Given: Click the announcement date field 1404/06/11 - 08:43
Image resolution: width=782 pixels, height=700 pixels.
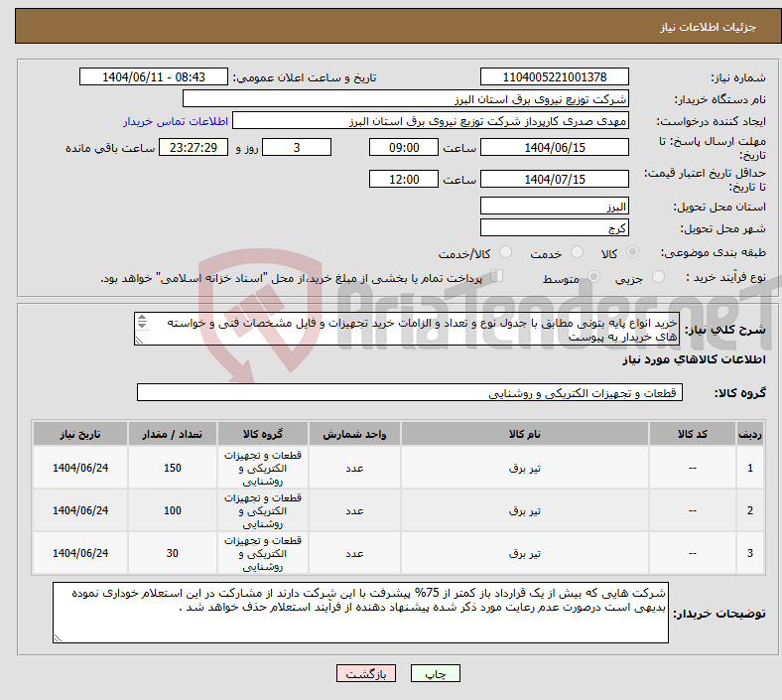Looking at the screenshot, I should click(x=154, y=77).
